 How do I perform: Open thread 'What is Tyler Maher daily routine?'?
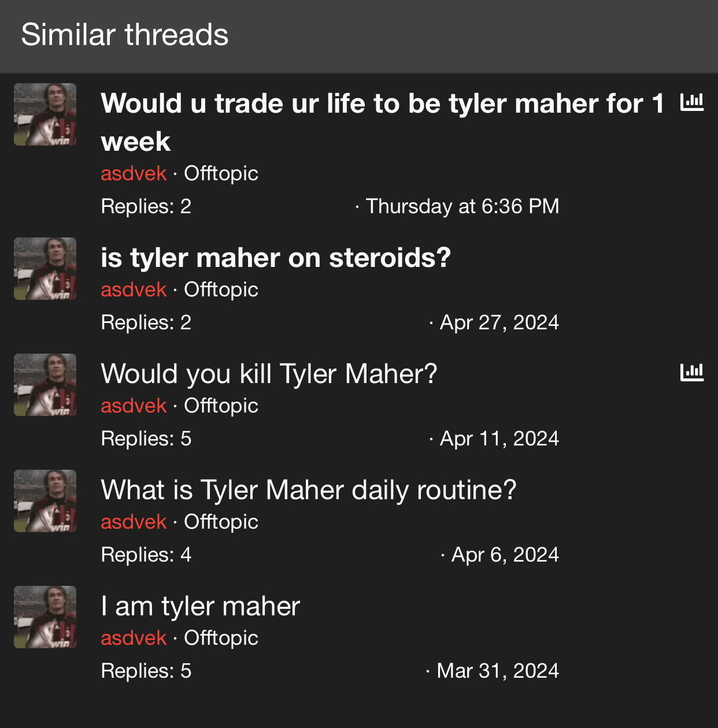[x=308, y=490]
